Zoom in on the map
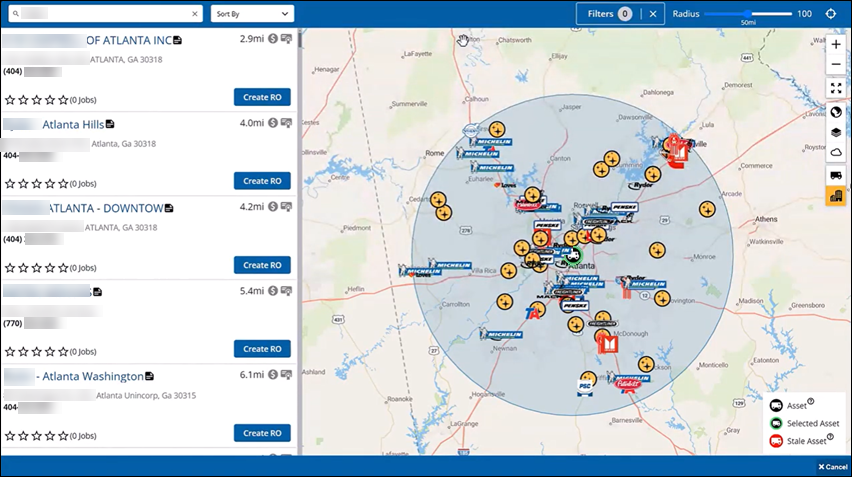852x477 pixels. 836,45
